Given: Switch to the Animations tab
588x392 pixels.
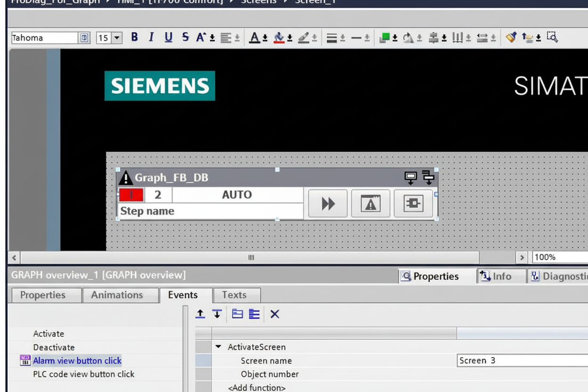Looking at the screenshot, I should [x=120, y=295].
